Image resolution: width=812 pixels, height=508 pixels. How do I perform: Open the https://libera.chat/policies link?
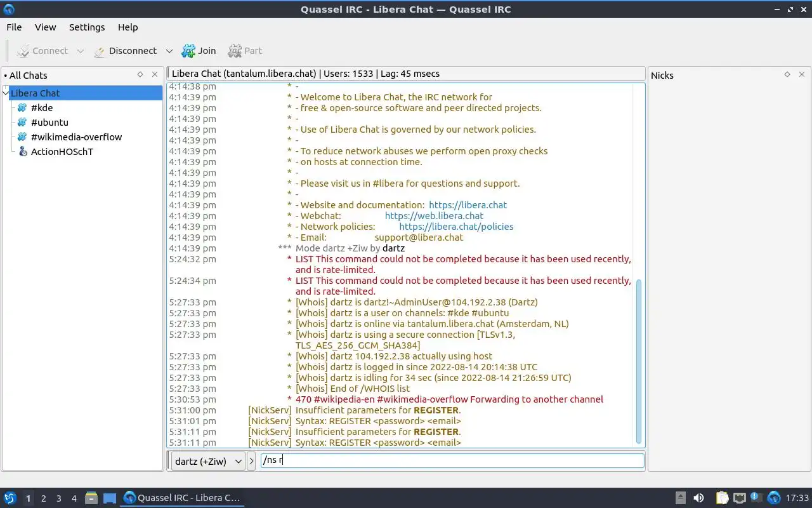[x=456, y=227]
